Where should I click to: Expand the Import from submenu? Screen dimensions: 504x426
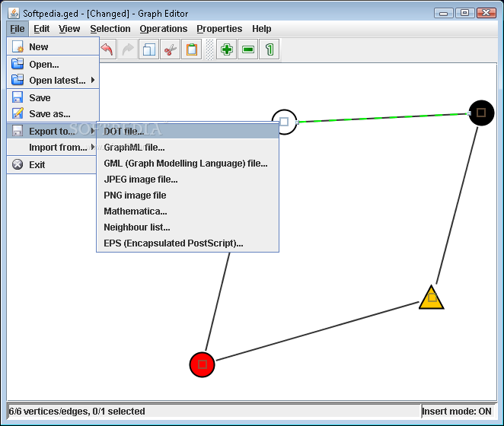click(52, 147)
